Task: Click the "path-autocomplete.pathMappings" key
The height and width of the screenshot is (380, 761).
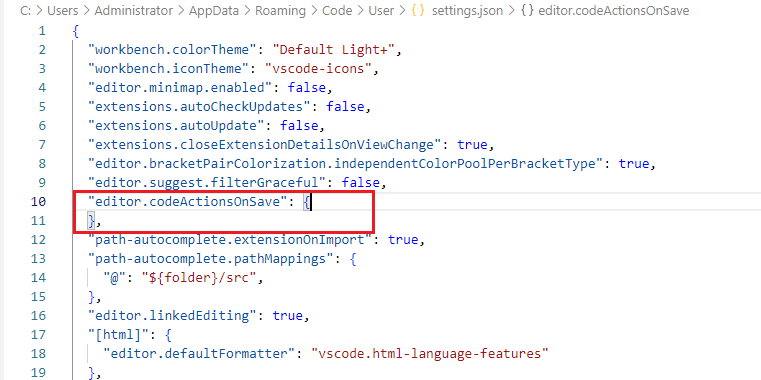Action: (210, 259)
